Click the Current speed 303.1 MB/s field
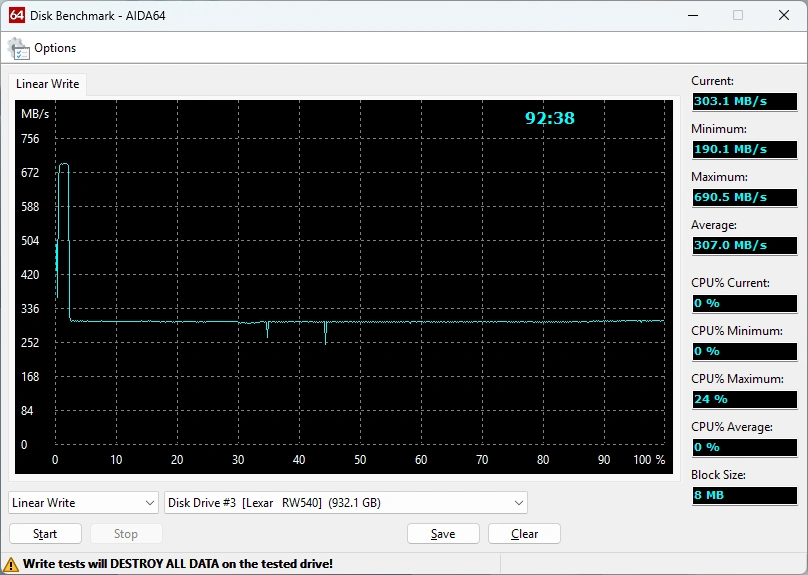The image size is (808, 575). point(744,101)
